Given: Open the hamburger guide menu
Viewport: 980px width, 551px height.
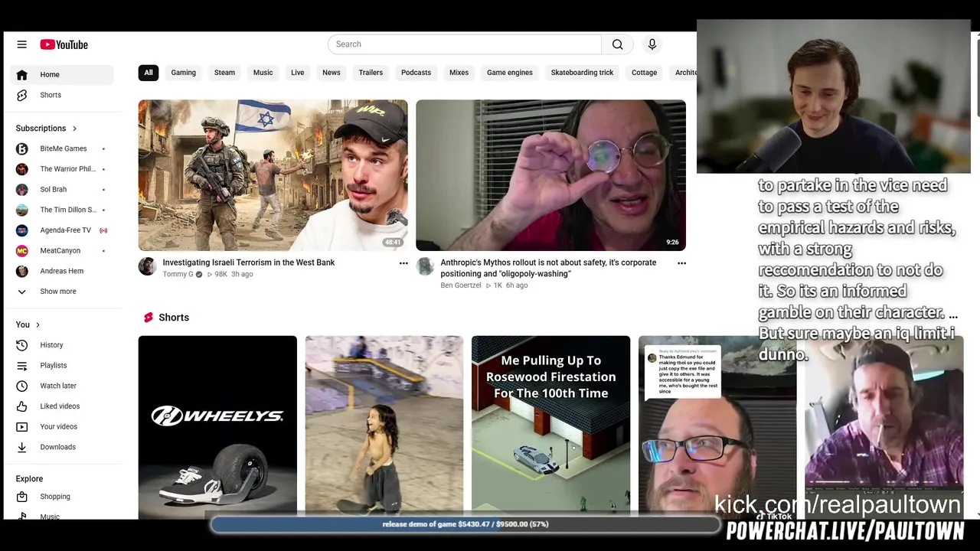Looking at the screenshot, I should point(21,44).
